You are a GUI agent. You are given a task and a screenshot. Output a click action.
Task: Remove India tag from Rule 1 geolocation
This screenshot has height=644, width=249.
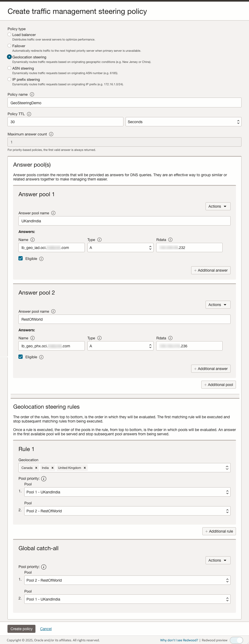tap(53, 468)
